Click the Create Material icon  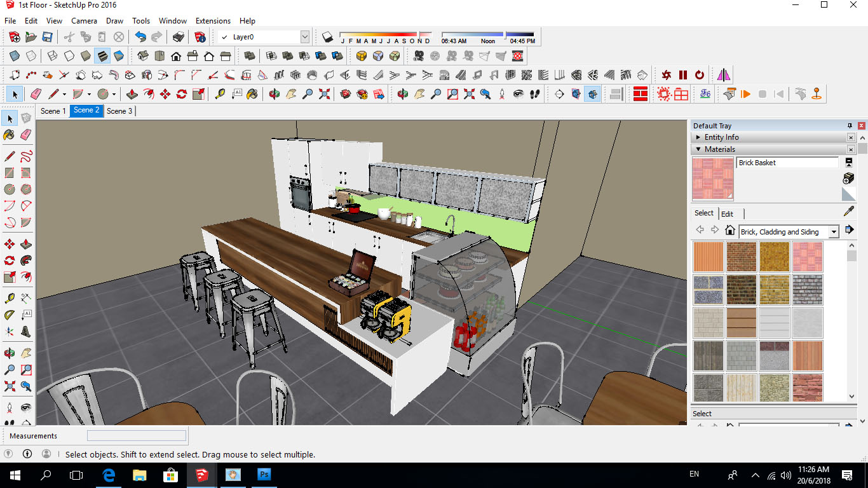point(848,178)
